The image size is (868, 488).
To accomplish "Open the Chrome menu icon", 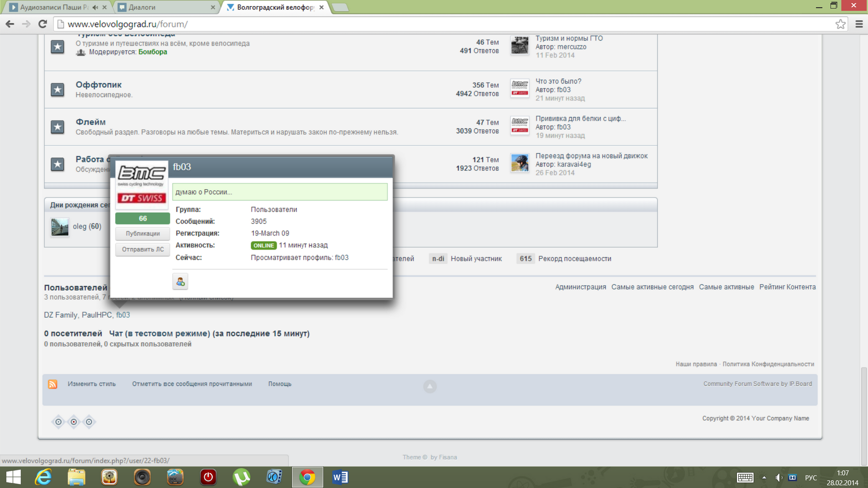I will click(859, 24).
